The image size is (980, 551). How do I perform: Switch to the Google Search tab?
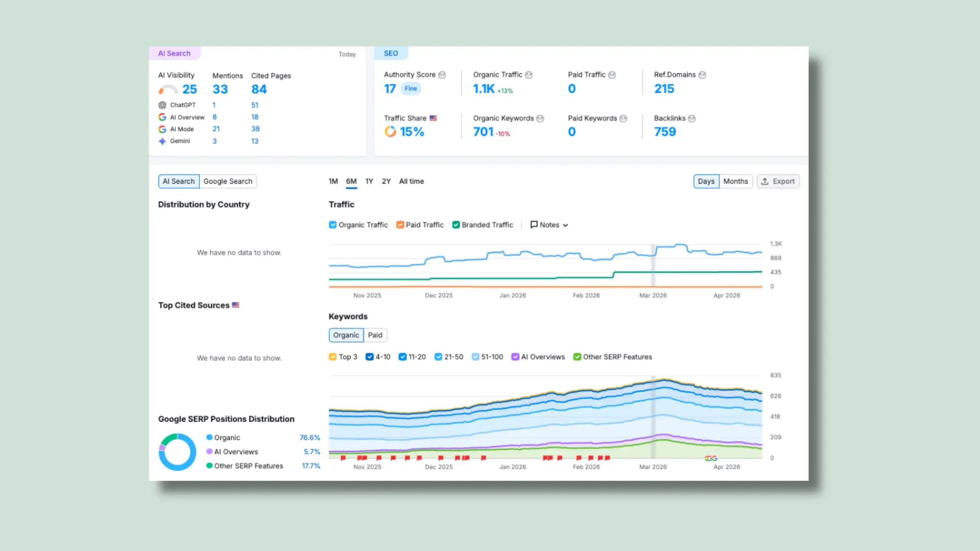pyautogui.click(x=228, y=181)
